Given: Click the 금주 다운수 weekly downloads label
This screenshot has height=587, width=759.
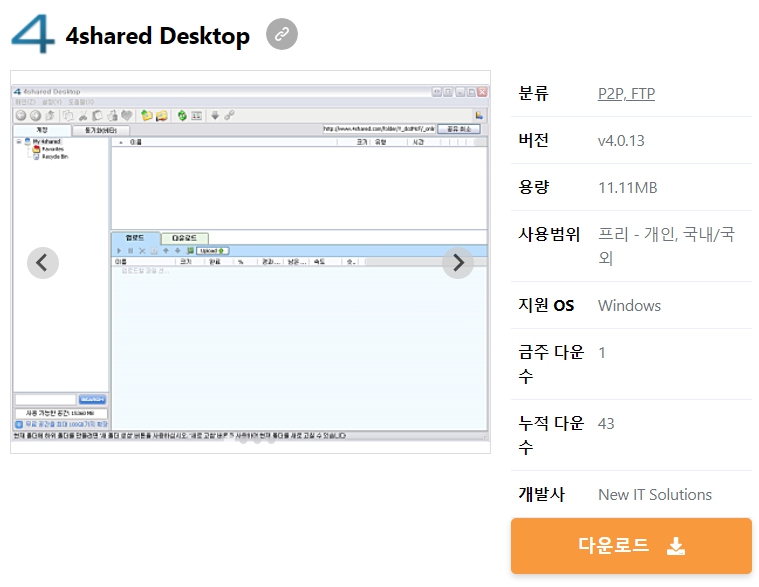Looking at the screenshot, I should point(551,364).
